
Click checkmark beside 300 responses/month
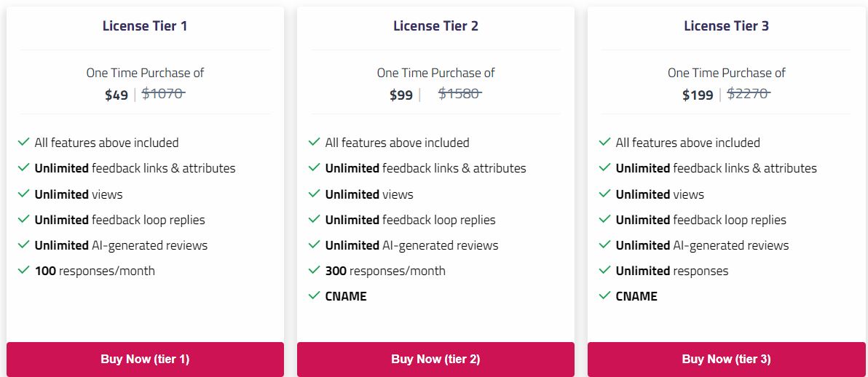pos(315,270)
